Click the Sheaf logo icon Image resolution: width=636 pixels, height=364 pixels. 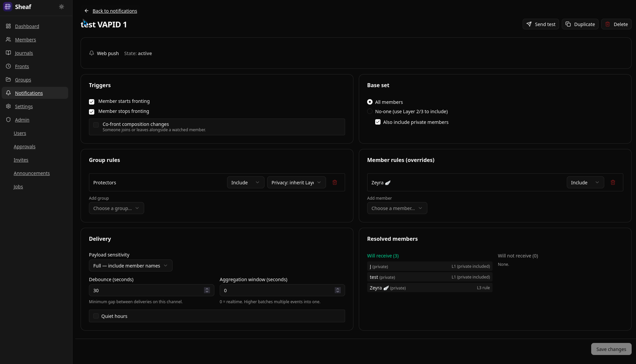[8, 7]
